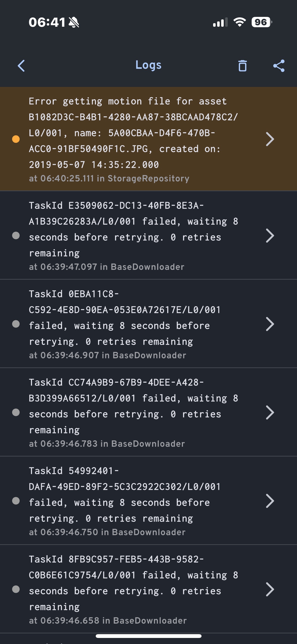Open details chevron for TaskId 54992401
This screenshot has width=297, height=644.
[270, 501]
